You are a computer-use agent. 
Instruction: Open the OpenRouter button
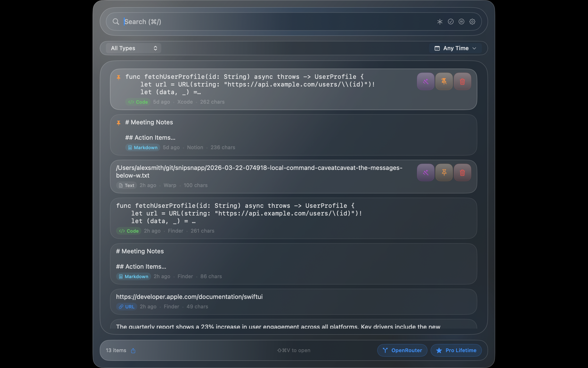pyautogui.click(x=402, y=351)
